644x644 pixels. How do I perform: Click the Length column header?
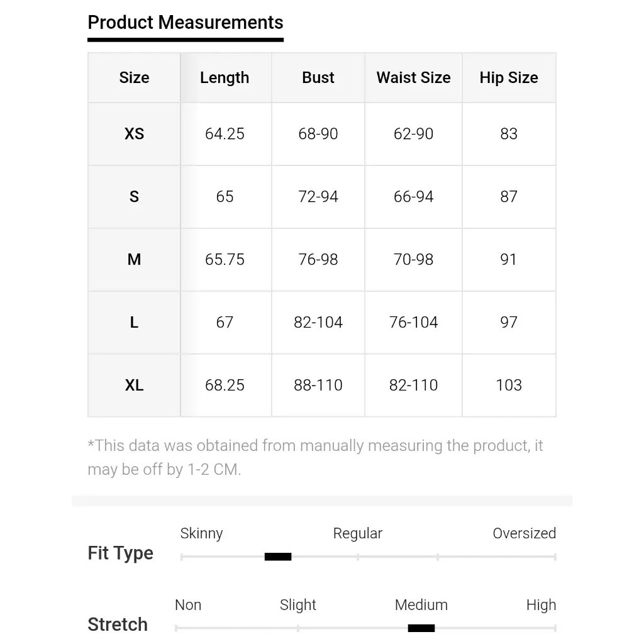click(x=225, y=78)
